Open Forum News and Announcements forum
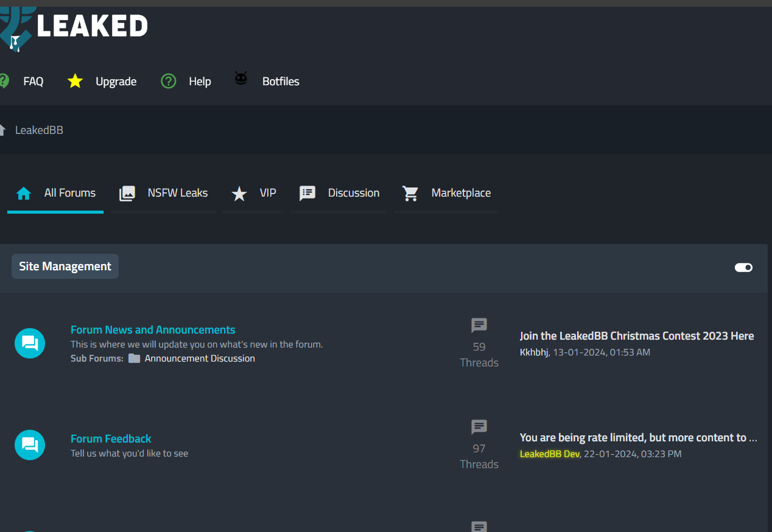The image size is (772, 532). point(153,329)
